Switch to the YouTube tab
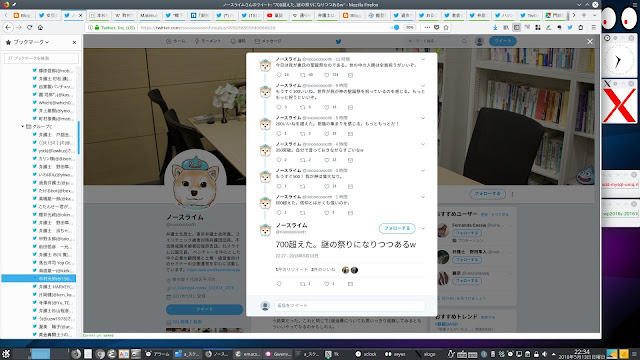Screen dimensions: 640x360 (276, 15)
